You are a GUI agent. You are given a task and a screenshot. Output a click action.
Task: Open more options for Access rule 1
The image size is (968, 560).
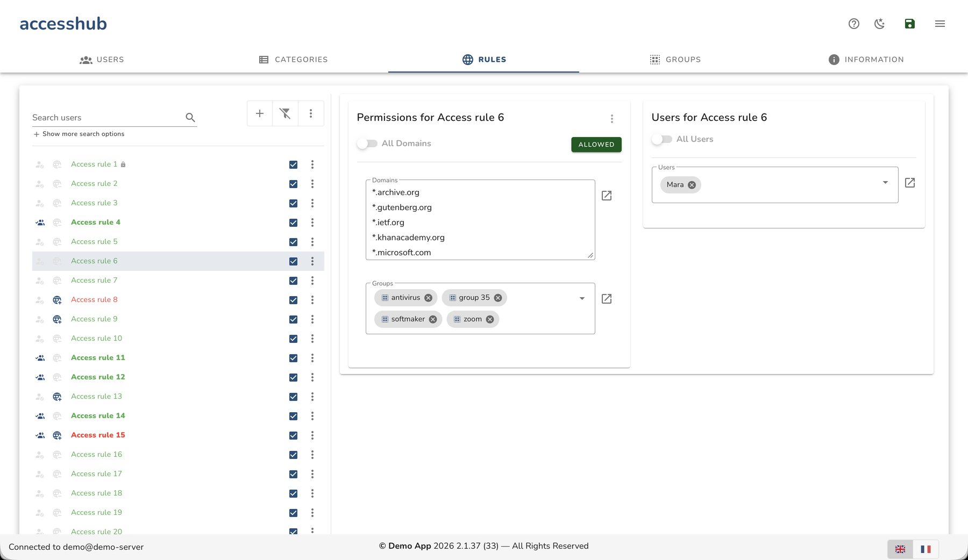coord(312,164)
